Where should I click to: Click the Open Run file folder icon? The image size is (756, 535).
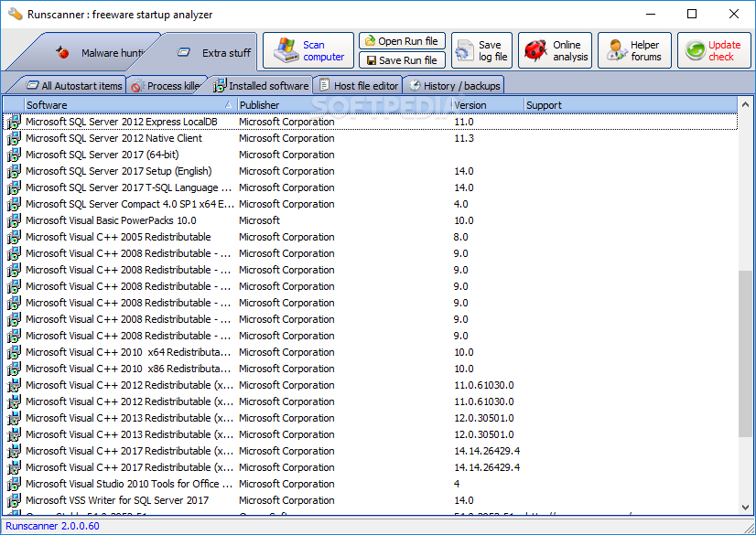pyautogui.click(x=370, y=41)
